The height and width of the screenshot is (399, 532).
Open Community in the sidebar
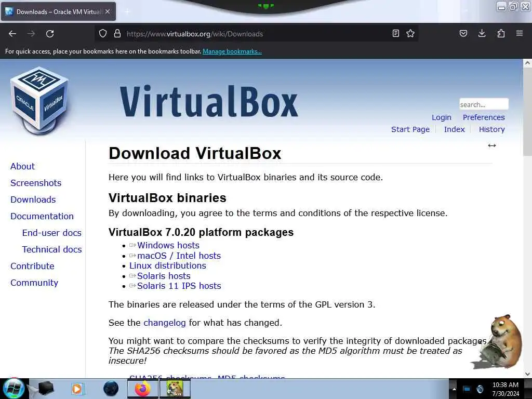(x=34, y=283)
